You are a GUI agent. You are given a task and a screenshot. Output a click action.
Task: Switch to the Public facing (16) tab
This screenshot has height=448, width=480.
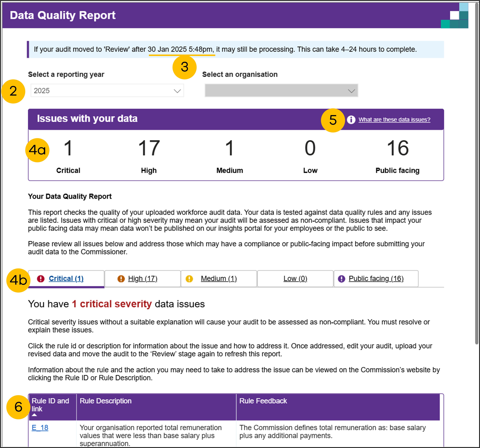(x=376, y=279)
